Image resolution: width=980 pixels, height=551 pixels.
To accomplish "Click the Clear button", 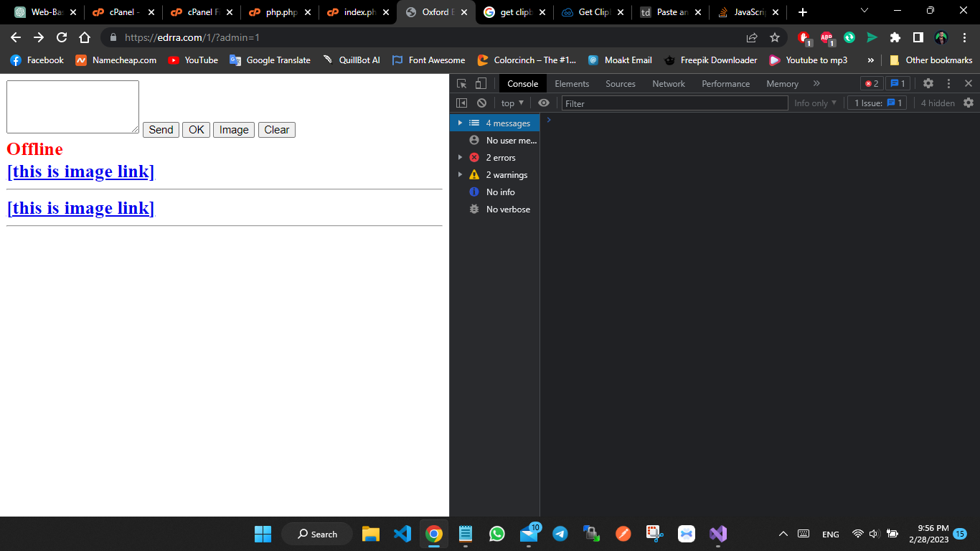I will point(277,130).
